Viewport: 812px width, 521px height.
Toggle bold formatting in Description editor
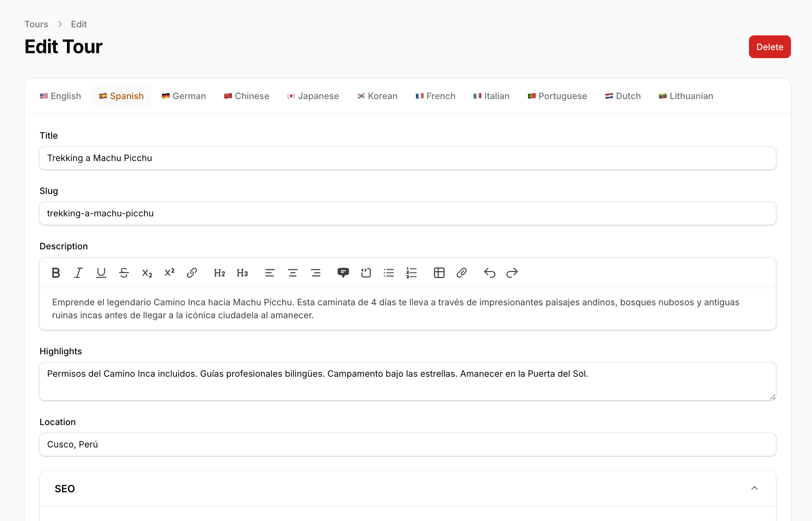[56, 273]
